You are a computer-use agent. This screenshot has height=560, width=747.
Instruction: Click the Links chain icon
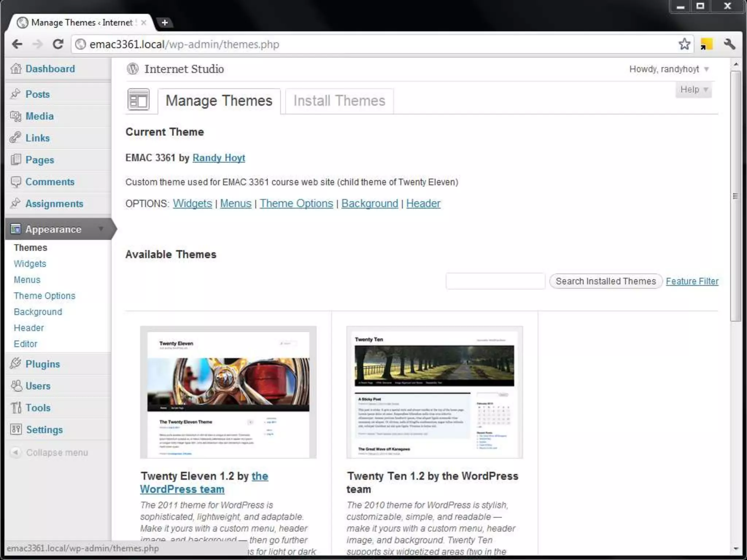pos(16,138)
